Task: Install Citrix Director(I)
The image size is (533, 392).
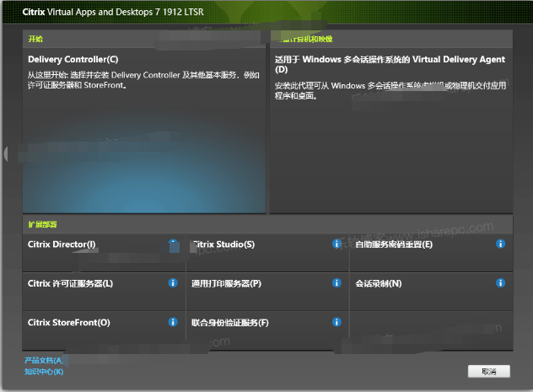Action: click(104, 252)
